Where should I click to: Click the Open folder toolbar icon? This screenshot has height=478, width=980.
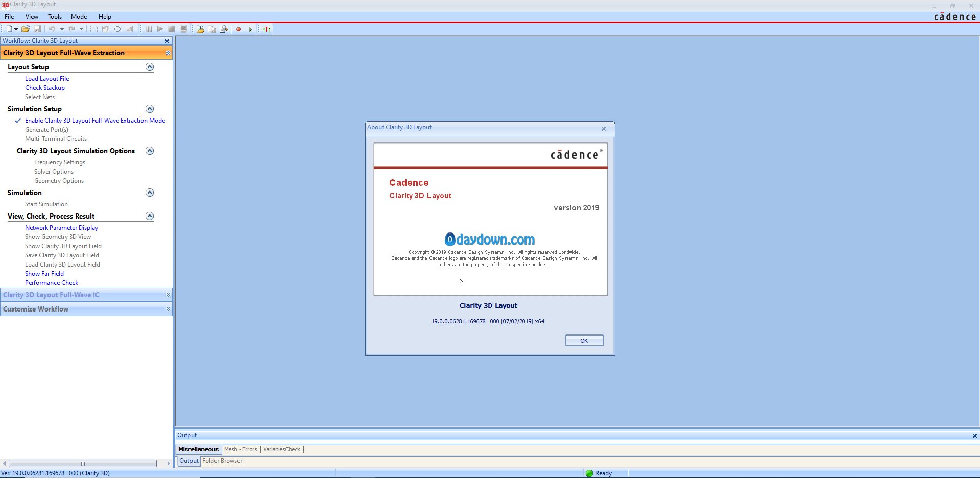click(x=25, y=29)
